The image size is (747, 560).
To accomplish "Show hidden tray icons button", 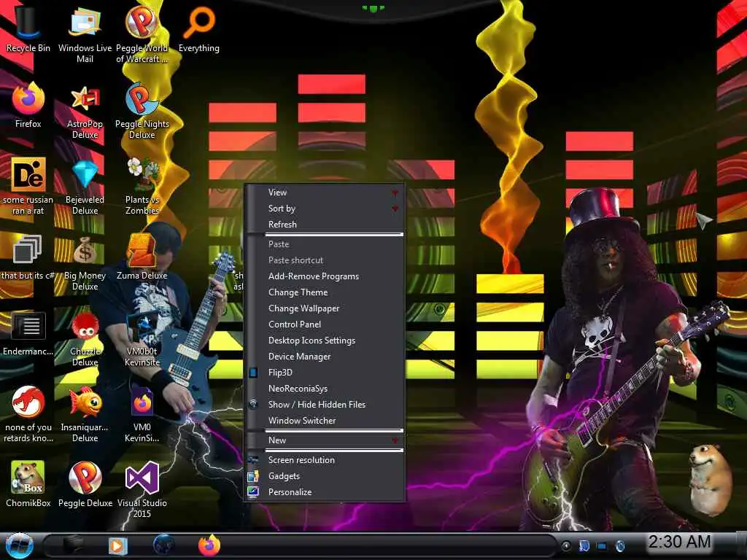I will [x=566, y=545].
